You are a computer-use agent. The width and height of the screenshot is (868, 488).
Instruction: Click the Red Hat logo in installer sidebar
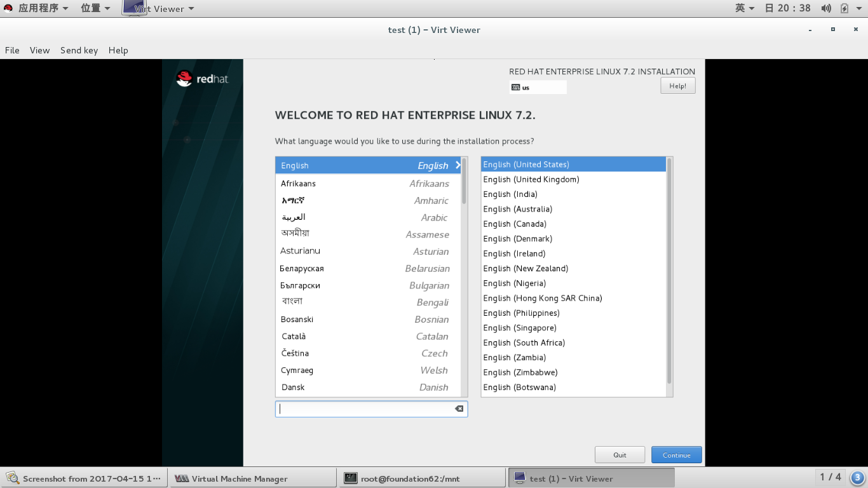(x=202, y=79)
